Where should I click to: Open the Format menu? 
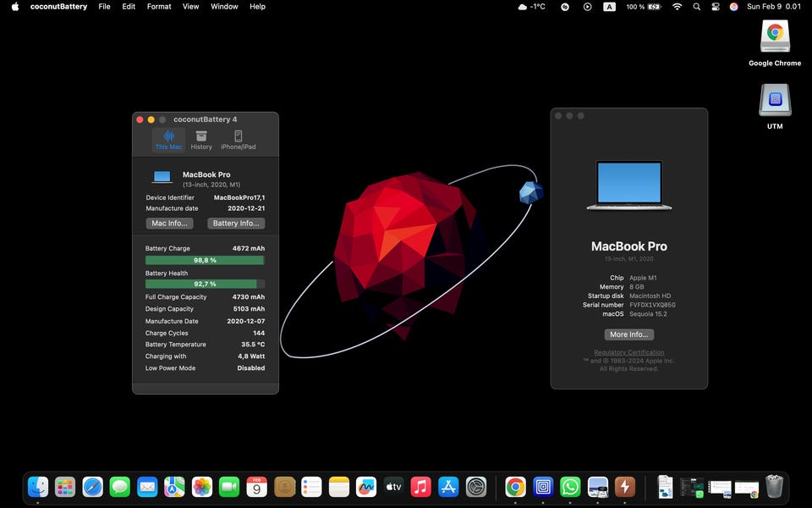(x=159, y=7)
